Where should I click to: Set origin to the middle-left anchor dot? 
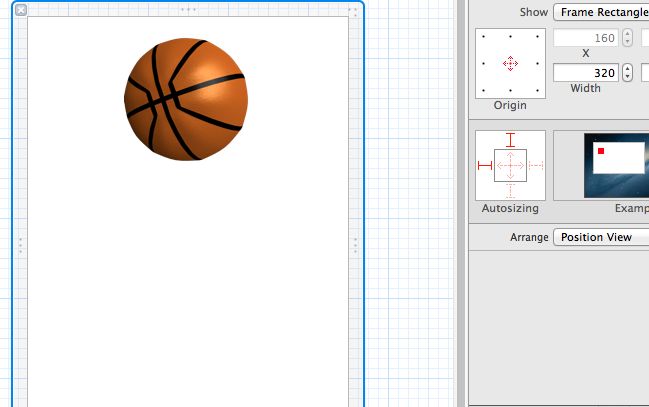tap(483, 64)
